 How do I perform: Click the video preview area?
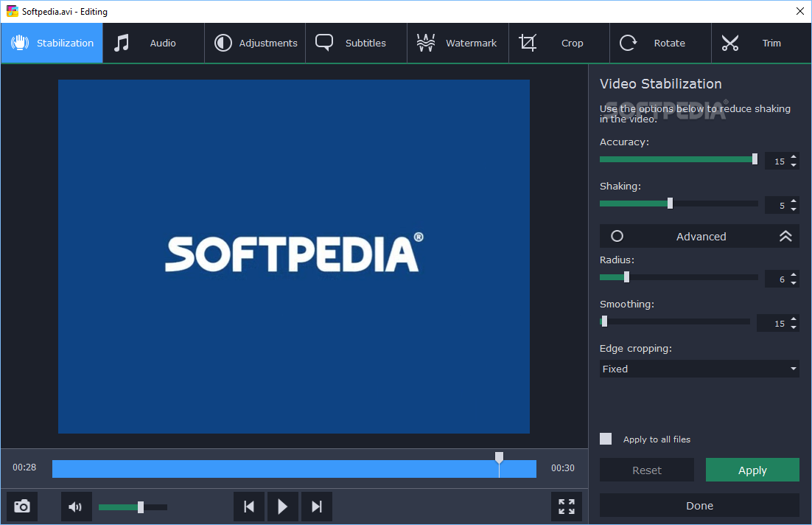293,256
